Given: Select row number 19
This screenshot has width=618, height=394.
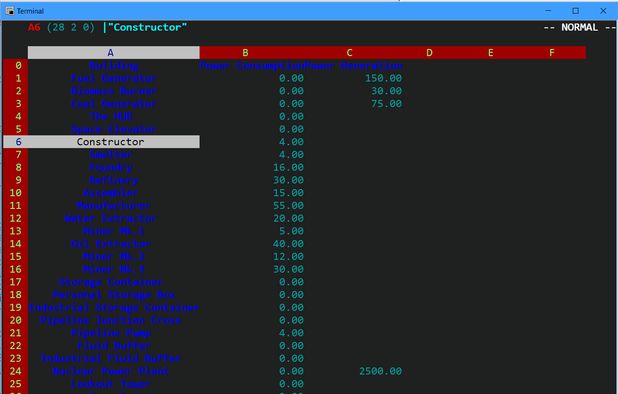Looking at the screenshot, I should coord(15,307).
